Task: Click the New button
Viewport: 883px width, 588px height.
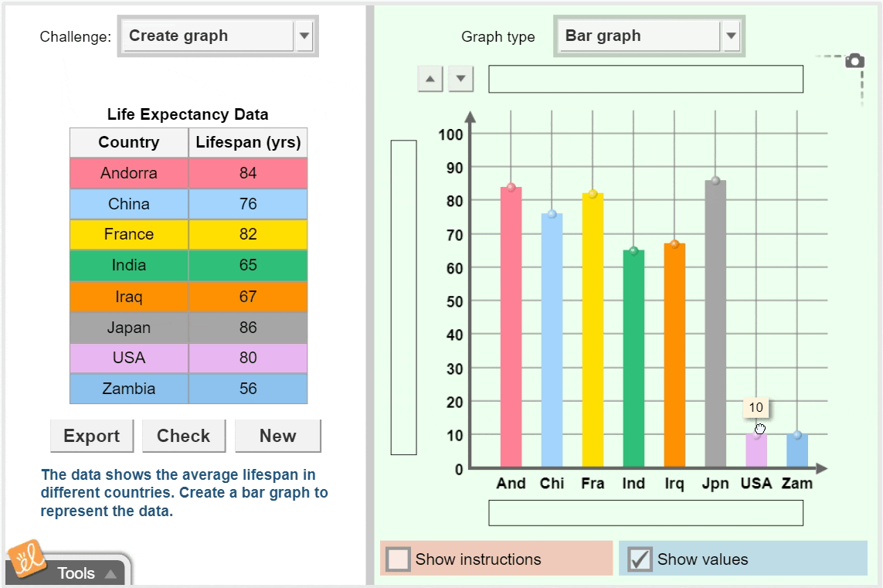Action: coord(277,436)
